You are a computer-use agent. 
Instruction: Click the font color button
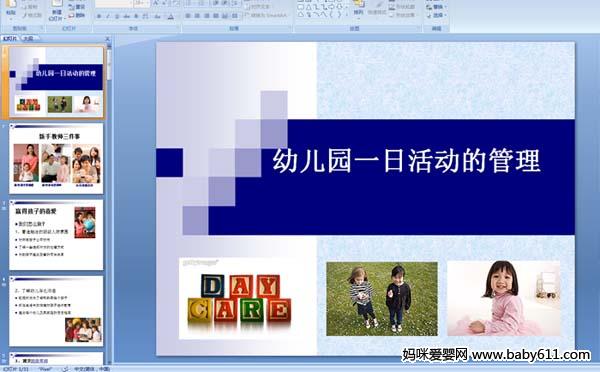(x=171, y=16)
